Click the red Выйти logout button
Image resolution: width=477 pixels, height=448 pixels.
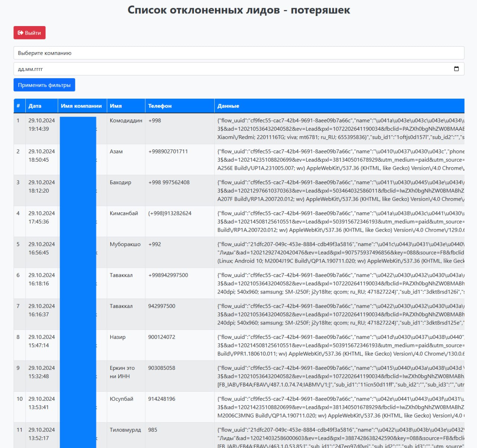pos(29,33)
